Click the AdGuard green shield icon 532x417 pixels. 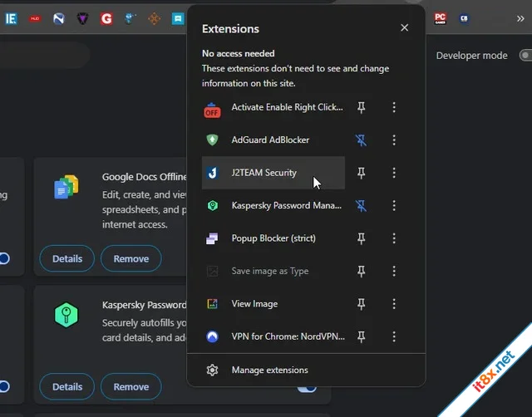pos(213,140)
